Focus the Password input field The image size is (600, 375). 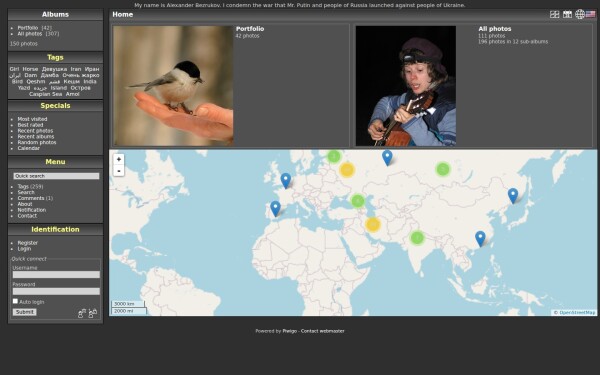point(56,291)
